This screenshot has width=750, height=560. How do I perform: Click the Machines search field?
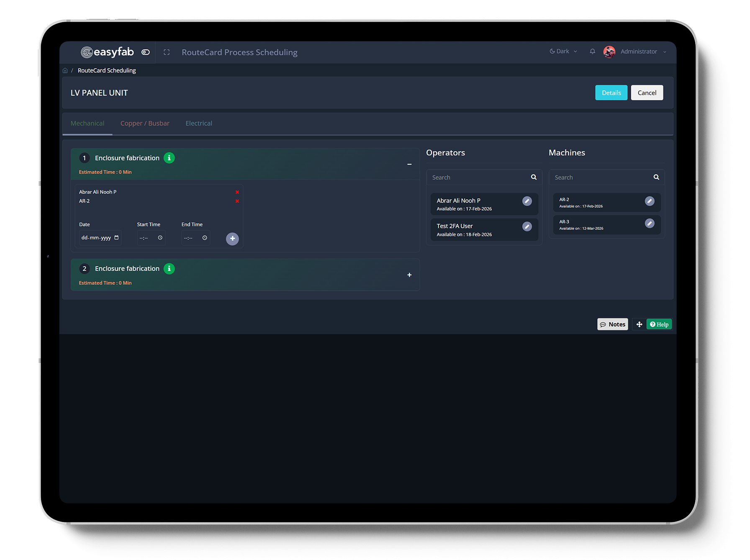pyautogui.click(x=606, y=177)
